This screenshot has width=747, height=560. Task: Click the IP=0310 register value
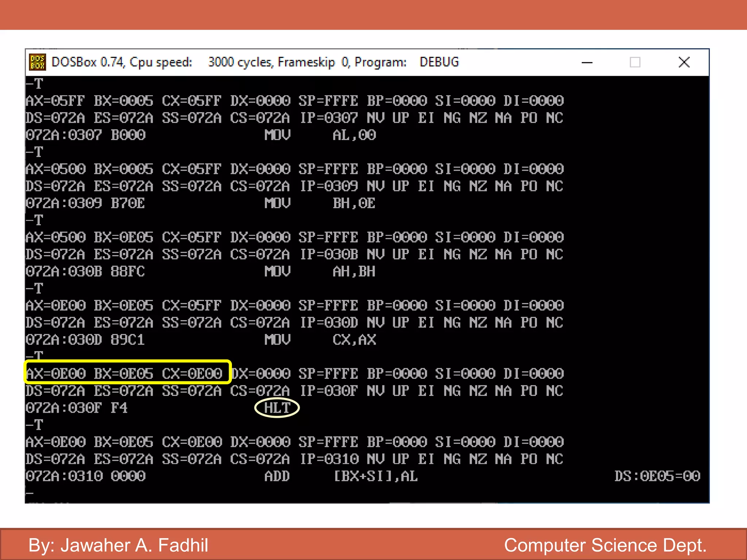(329, 459)
